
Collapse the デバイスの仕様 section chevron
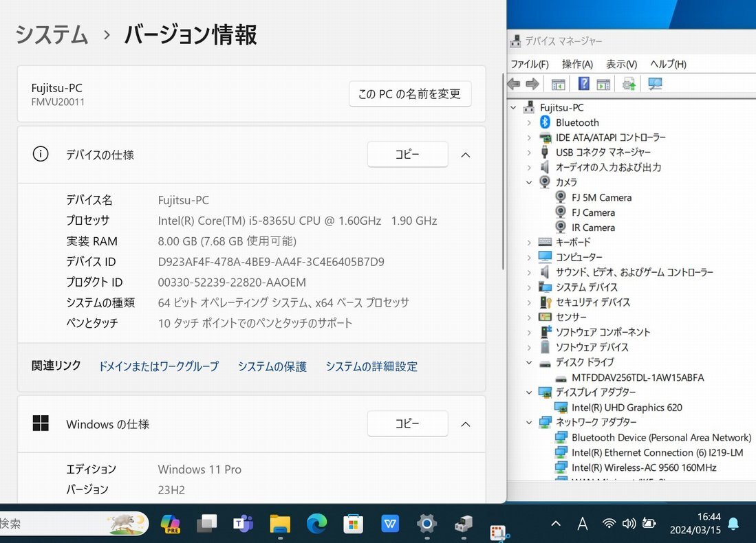[x=465, y=155]
